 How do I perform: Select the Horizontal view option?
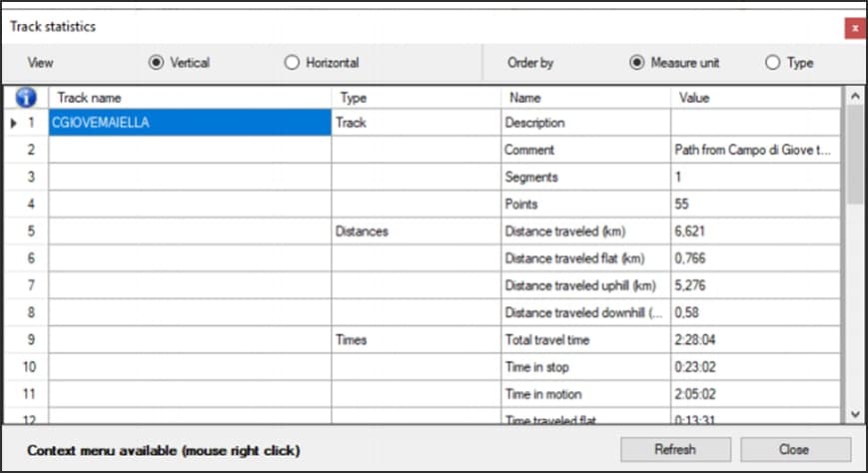click(x=292, y=63)
